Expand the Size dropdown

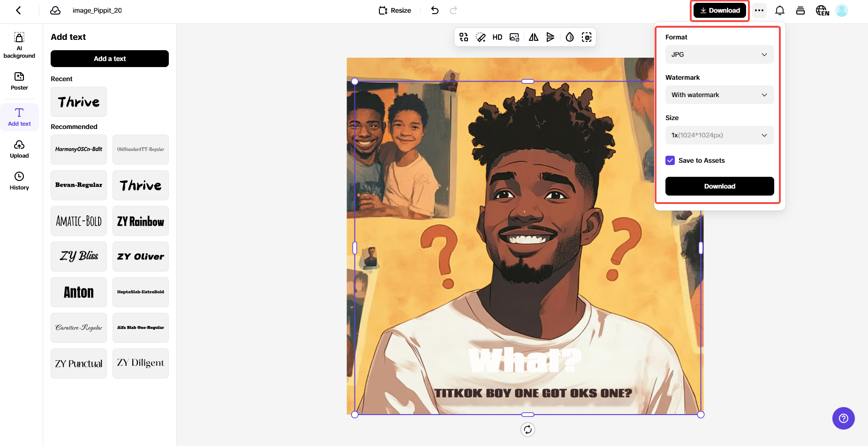pyautogui.click(x=719, y=135)
